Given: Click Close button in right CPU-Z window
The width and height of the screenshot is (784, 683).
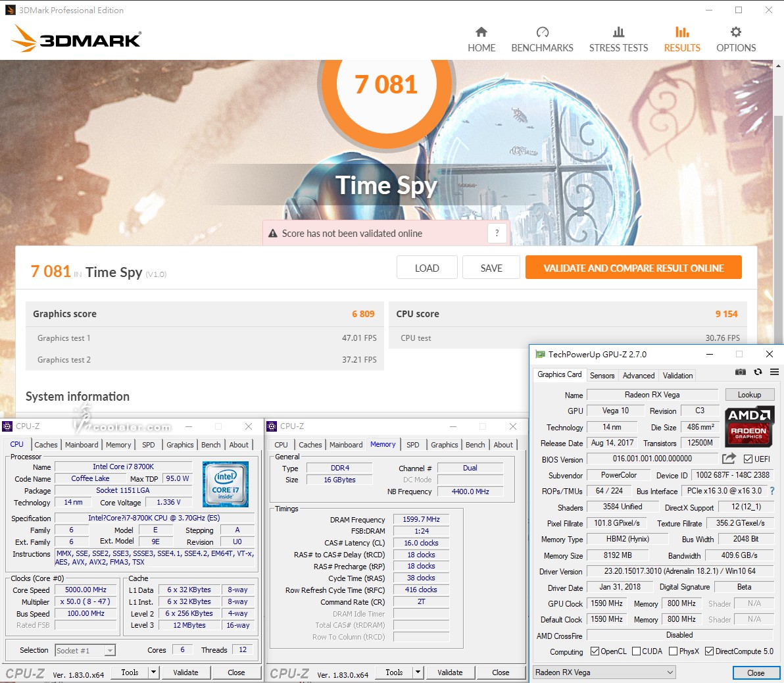Looking at the screenshot, I should pos(501,672).
